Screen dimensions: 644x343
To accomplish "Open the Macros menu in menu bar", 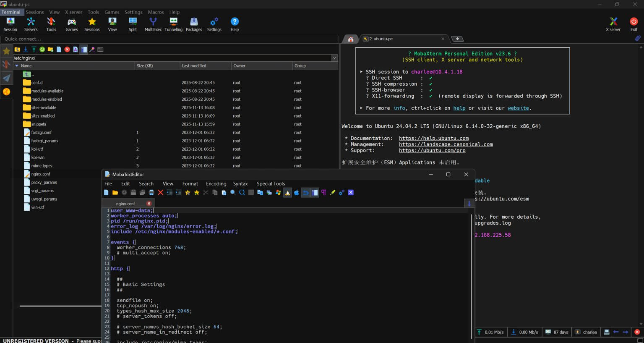I will click(156, 12).
